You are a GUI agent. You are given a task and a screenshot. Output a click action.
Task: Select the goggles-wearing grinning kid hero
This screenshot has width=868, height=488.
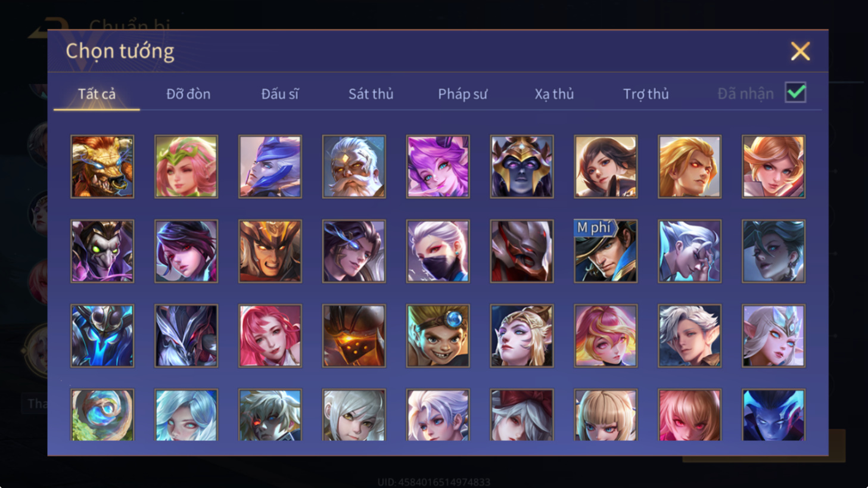[438, 335]
